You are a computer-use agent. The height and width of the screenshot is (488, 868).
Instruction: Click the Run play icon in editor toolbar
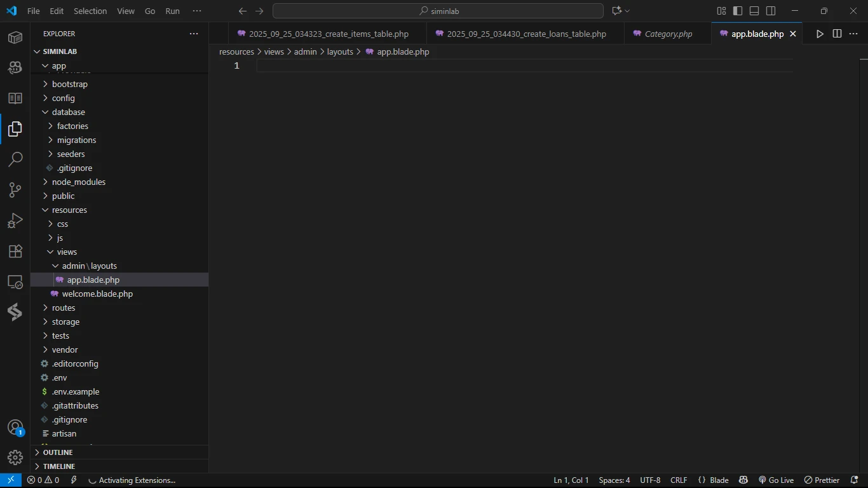coord(820,34)
